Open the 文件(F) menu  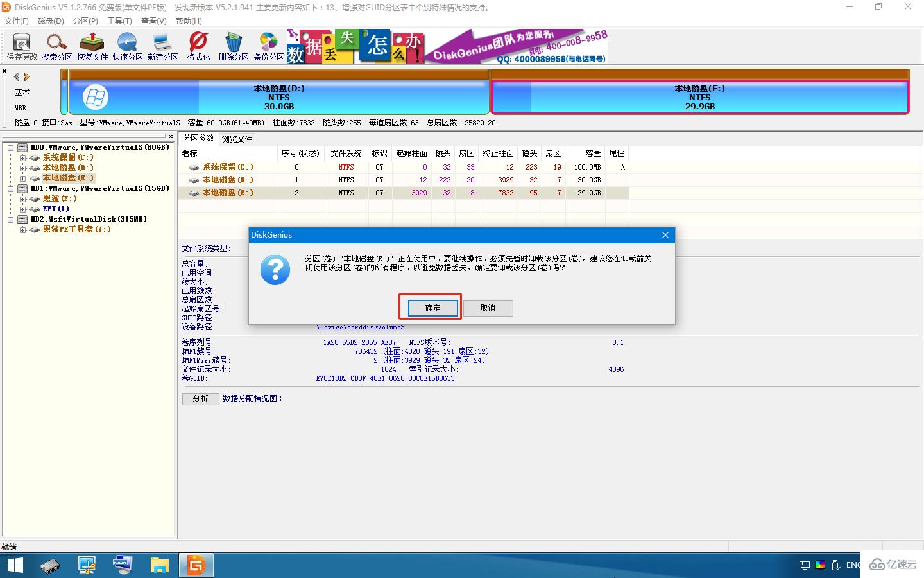[x=17, y=21]
